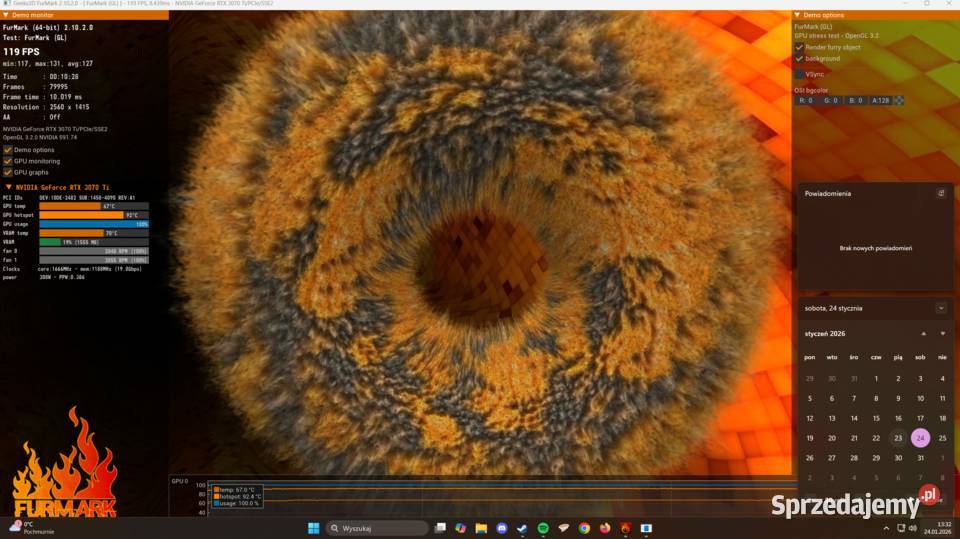Show hidden system tray icons
Viewport: 960px width, 539px height.
coord(886,528)
